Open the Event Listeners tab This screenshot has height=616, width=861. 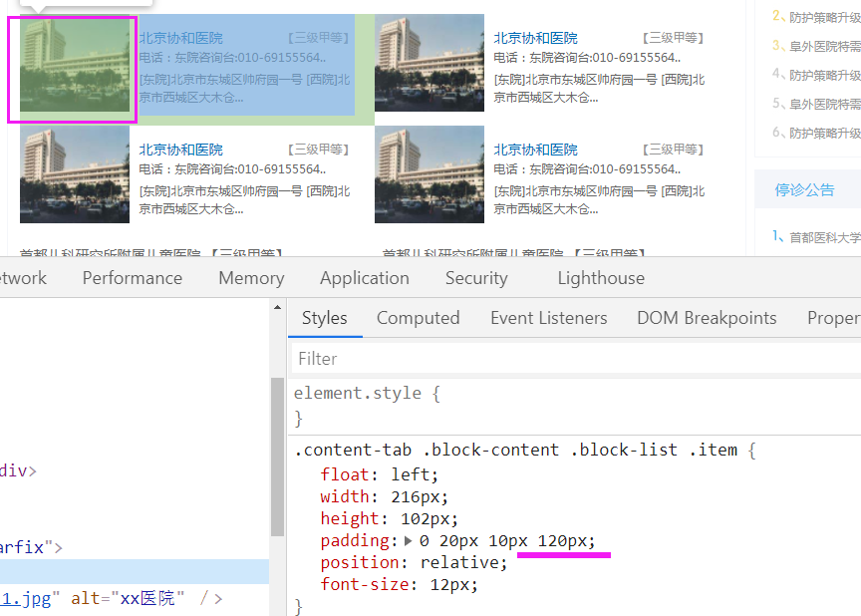click(x=549, y=318)
